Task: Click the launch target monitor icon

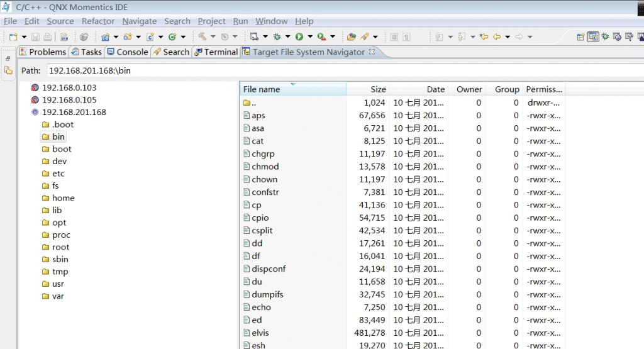Action: pyautogui.click(x=254, y=37)
